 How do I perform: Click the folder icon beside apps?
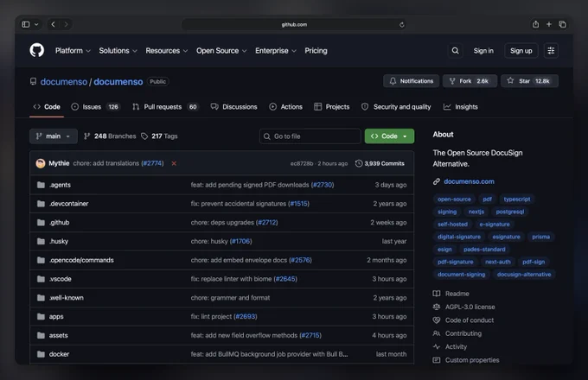41,317
